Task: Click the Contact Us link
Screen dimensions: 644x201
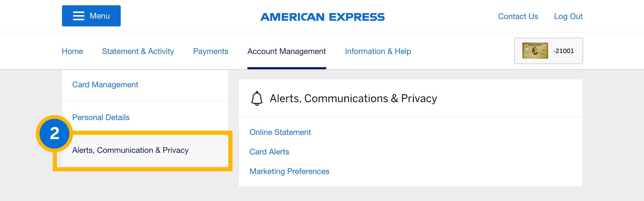Action: click(518, 16)
